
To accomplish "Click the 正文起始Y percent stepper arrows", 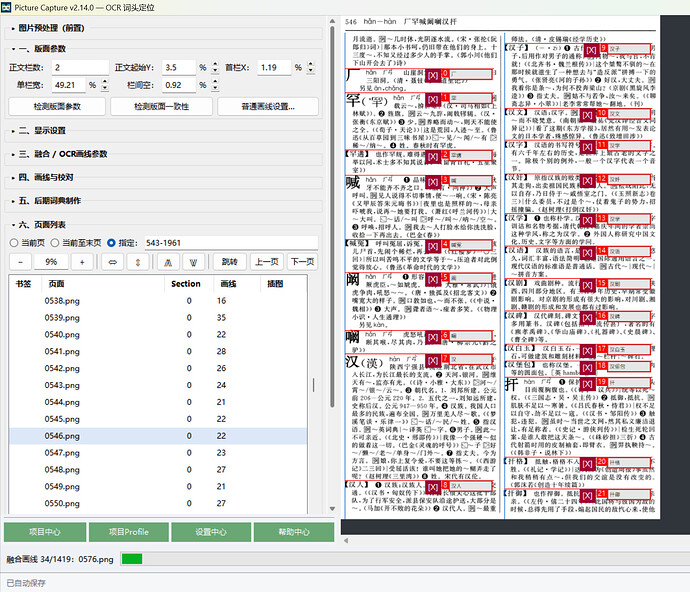I will 215,67.
